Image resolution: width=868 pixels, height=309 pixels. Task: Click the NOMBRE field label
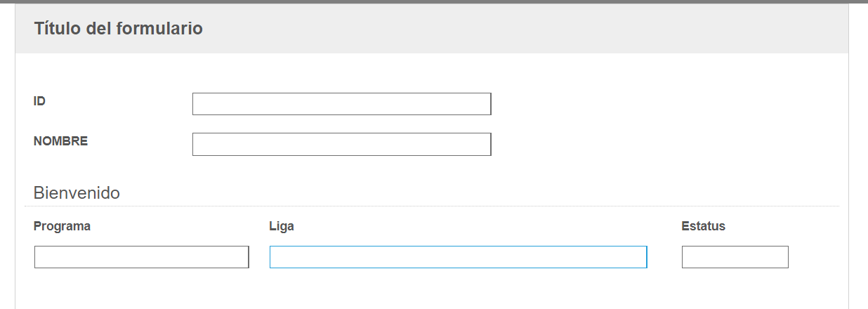click(x=60, y=141)
